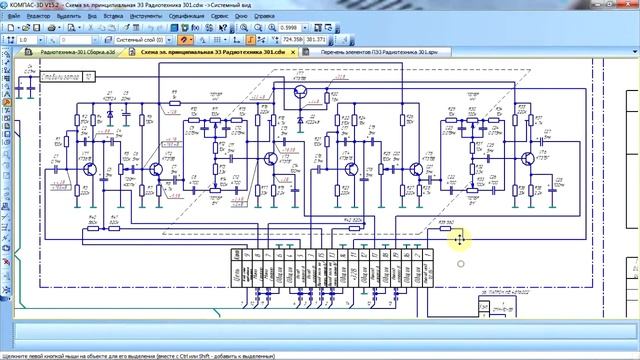
Task: Open the variables f(x) icon
Action: (x=195, y=28)
